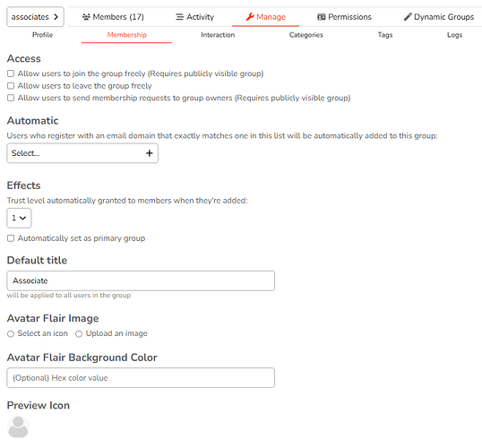
Task: Open the email domain Select dropdown
Action: [82, 153]
